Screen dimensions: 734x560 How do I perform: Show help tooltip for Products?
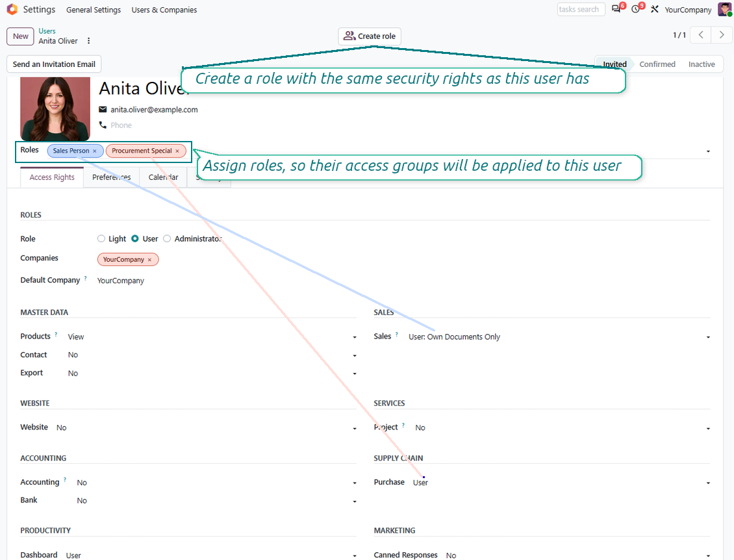56,335
